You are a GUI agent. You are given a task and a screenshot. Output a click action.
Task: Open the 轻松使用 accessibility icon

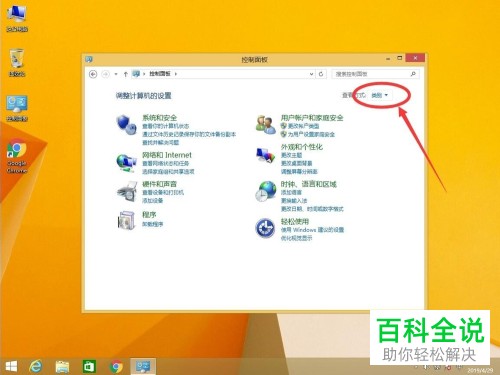(x=265, y=228)
